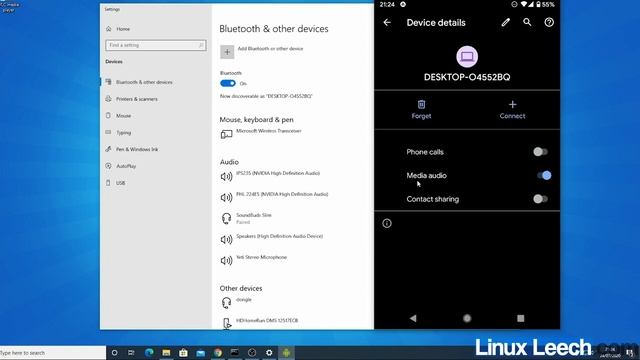The height and width of the screenshot is (360, 640).
Task: Open Settings gear on taskbar
Action: pos(269,353)
